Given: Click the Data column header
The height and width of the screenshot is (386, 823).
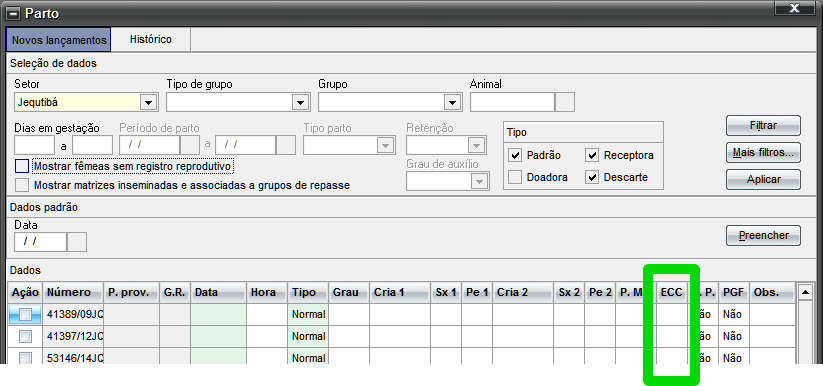Looking at the screenshot, I should coord(218,293).
